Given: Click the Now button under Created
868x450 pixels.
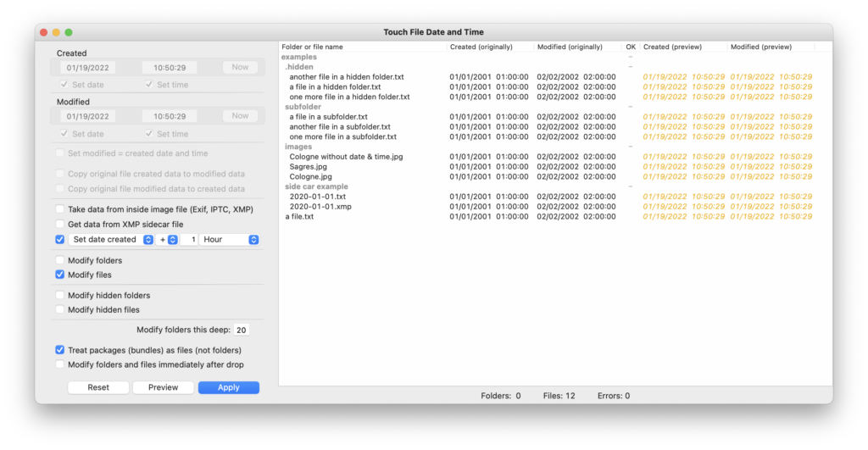Looking at the screenshot, I should (240, 67).
